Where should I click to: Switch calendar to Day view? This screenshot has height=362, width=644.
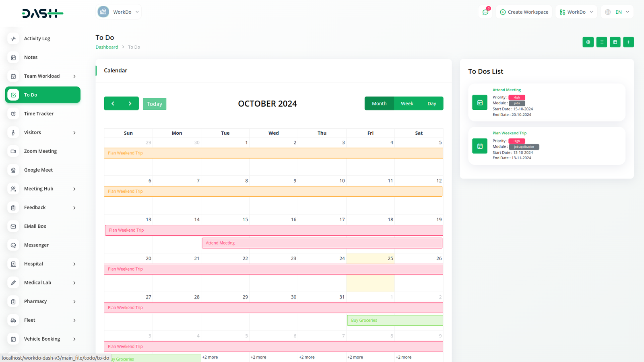431,103
